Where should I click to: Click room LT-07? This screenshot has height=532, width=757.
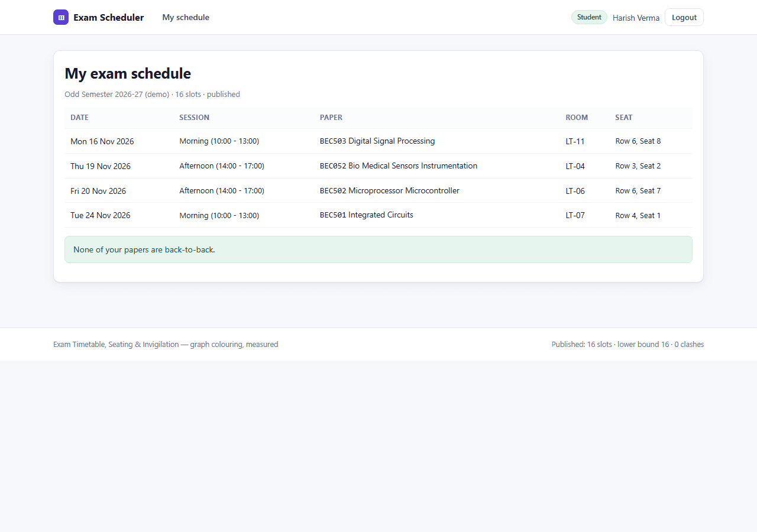point(575,215)
